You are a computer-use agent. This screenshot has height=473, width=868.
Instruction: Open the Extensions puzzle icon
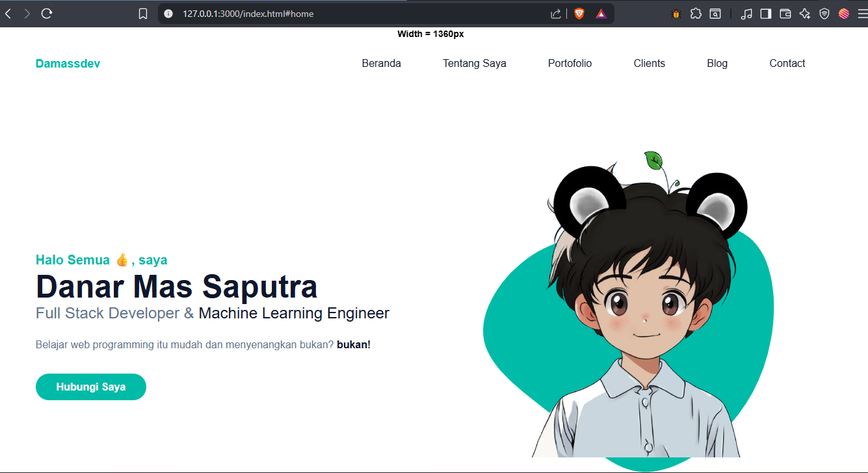[x=696, y=14]
